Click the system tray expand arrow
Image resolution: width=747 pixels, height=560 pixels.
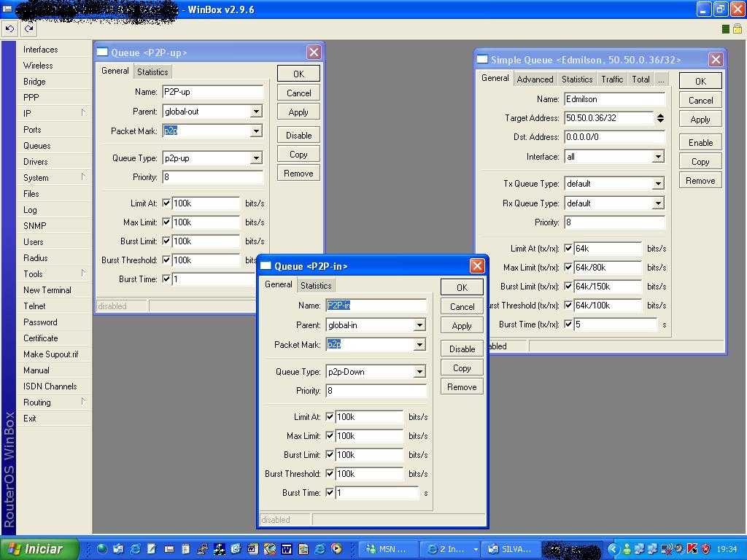tap(613, 549)
